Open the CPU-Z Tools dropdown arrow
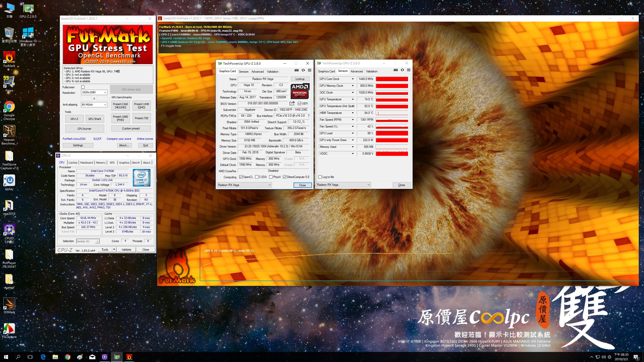This screenshot has height=362, width=644. [114, 249]
